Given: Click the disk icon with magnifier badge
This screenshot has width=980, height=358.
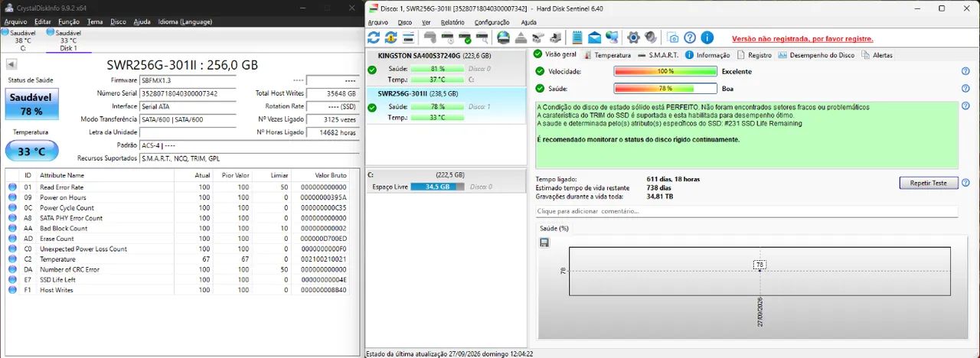Looking at the screenshot, I should tap(482, 37).
